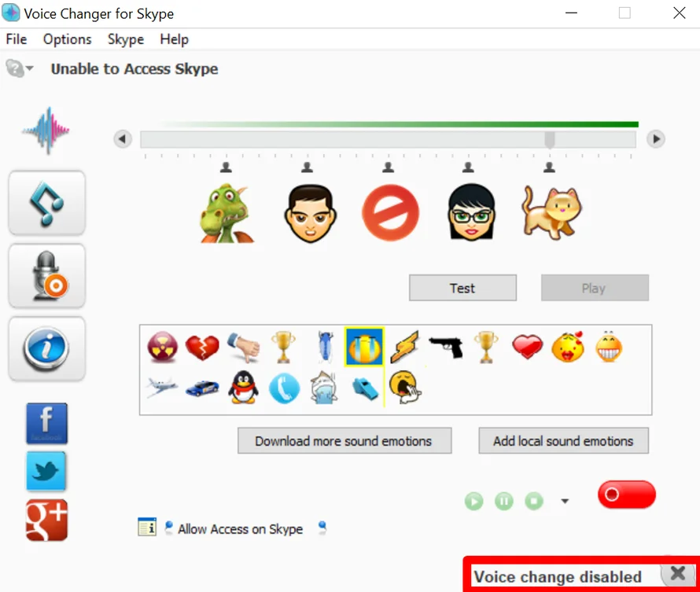Viewport: 700px width, 592px height.
Task: Select the dragon voice avatar
Action: click(227, 214)
